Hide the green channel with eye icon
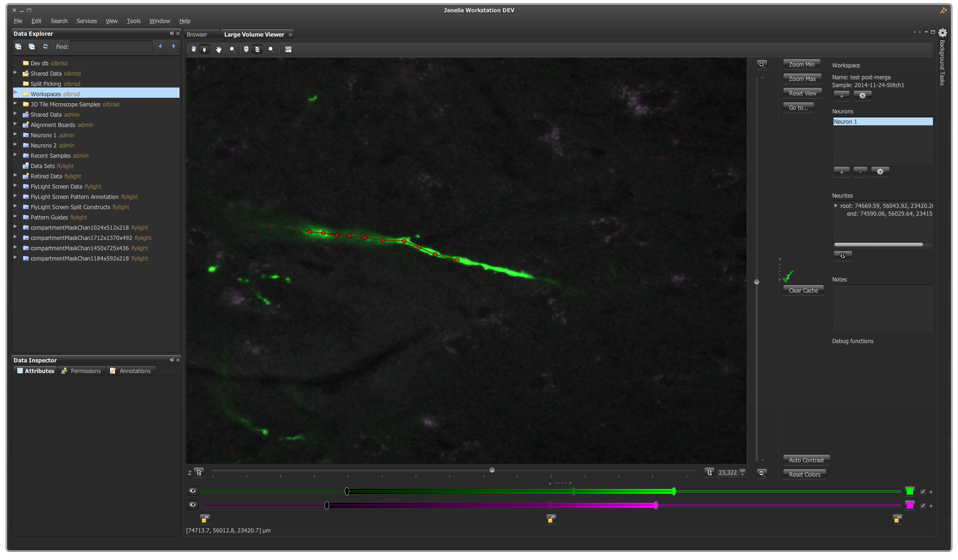Viewport: 958px width, 560px height. [x=193, y=491]
